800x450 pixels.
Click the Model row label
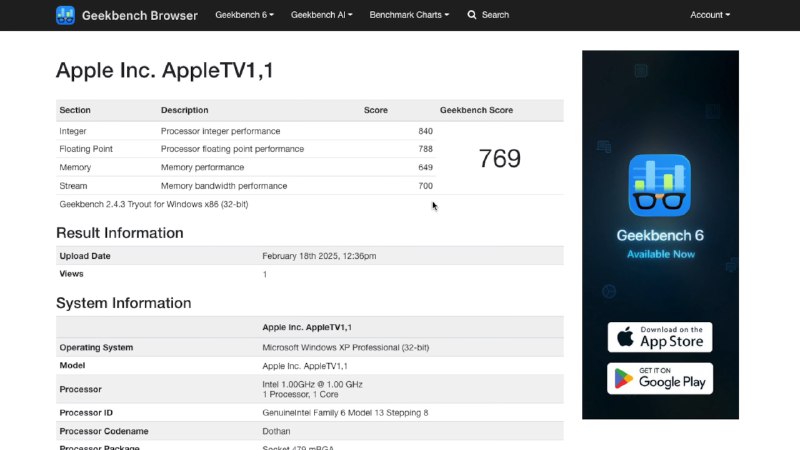pos(72,365)
